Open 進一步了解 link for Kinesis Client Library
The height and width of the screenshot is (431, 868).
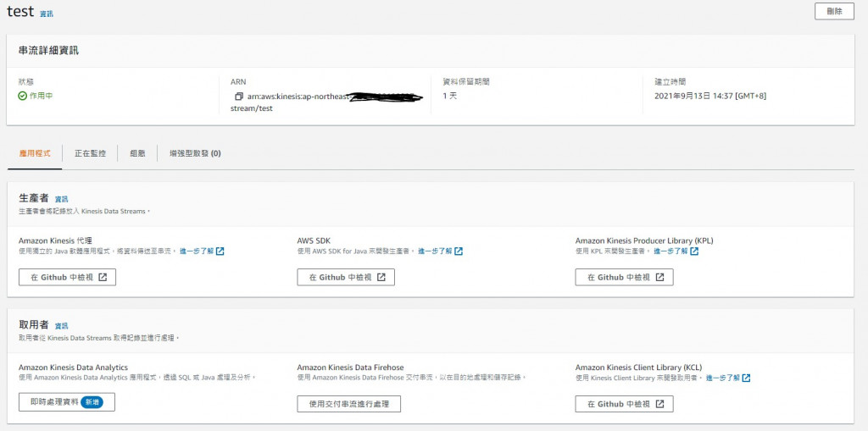723,378
